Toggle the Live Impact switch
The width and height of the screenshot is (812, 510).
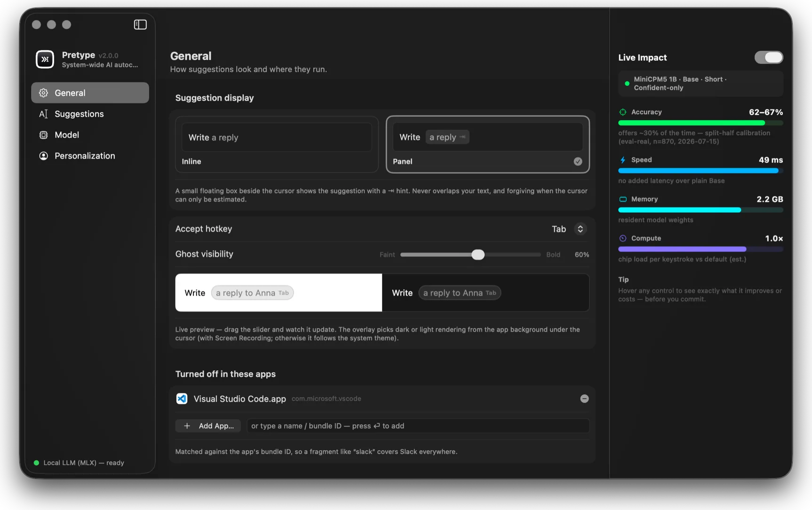[x=769, y=57]
